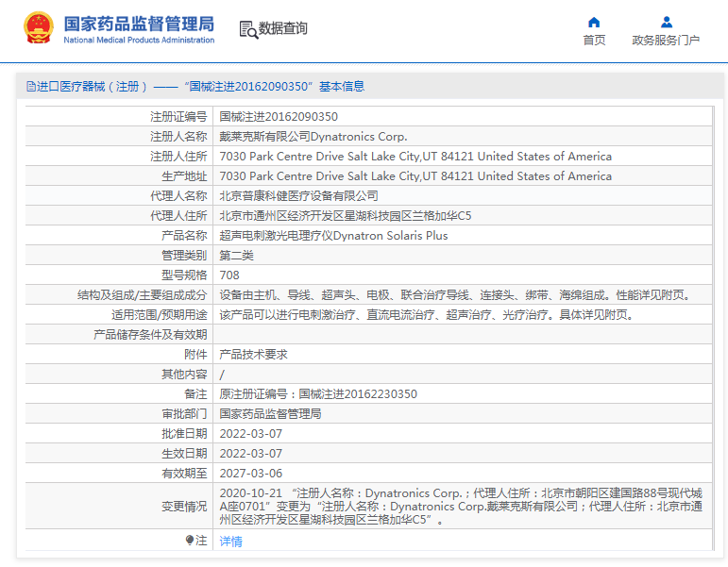Click the 政务服务门户 user icon
728x567 pixels.
coord(667,22)
